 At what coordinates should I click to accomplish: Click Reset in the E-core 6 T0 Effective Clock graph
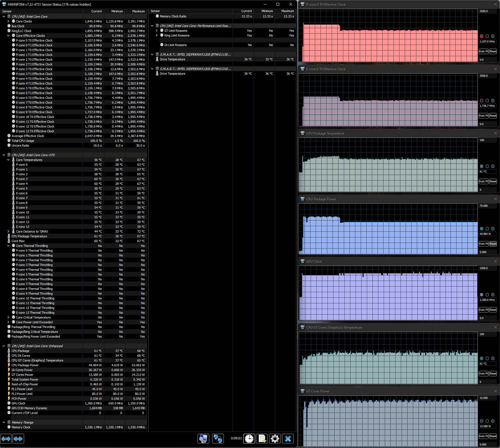tap(493, 116)
